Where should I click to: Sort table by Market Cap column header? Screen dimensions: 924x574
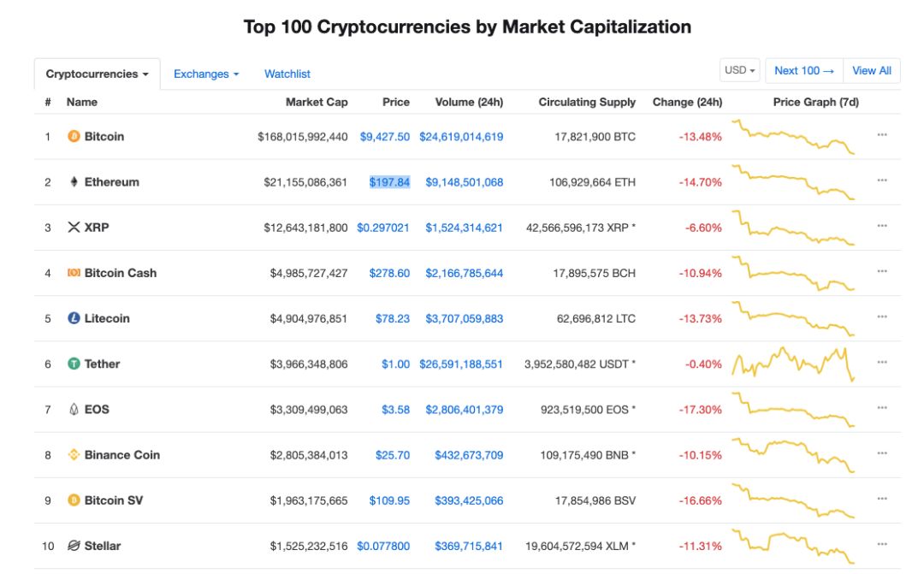pos(317,102)
